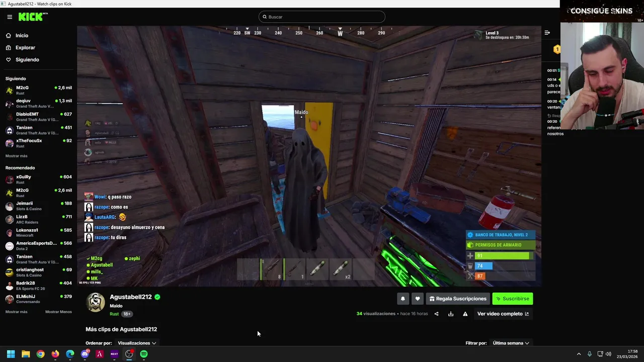Open AmericaEsportsD... Dota 2 channel
This screenshot has height=362, width=644.
(x=38, y=246)
